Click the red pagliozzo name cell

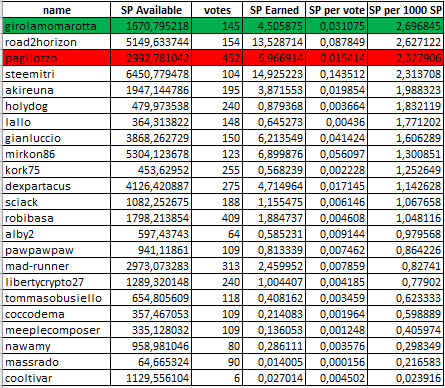pos(57,58)
